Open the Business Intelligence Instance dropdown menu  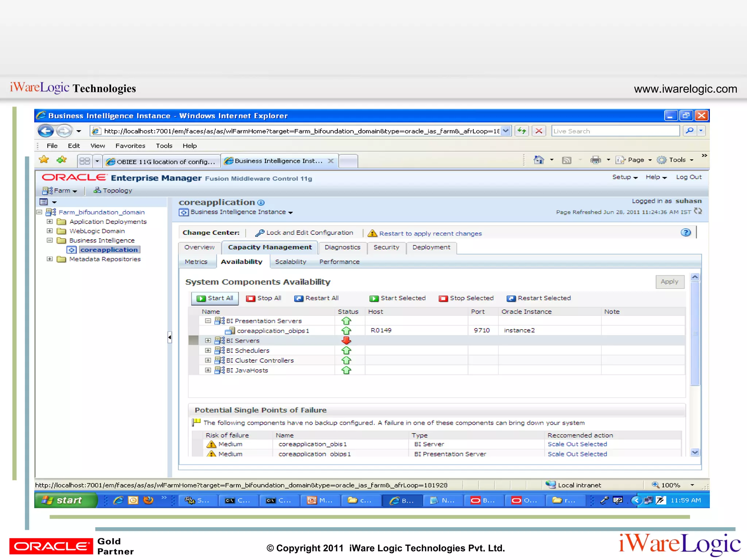tap(290, 213)
